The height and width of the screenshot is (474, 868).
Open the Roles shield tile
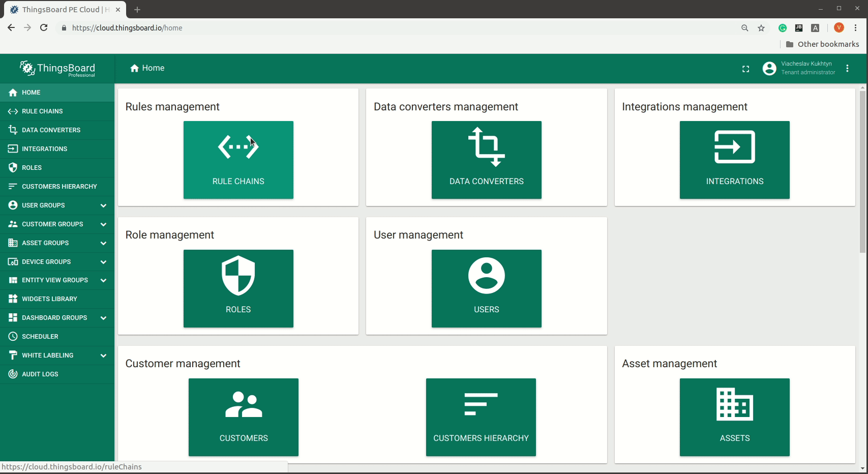(238, 288)
